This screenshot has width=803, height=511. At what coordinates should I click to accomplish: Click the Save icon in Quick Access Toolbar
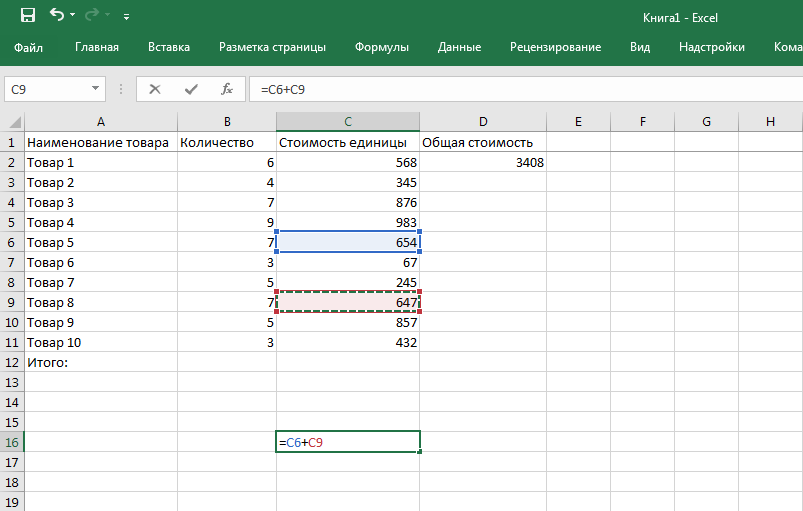(x=27, y=16)
